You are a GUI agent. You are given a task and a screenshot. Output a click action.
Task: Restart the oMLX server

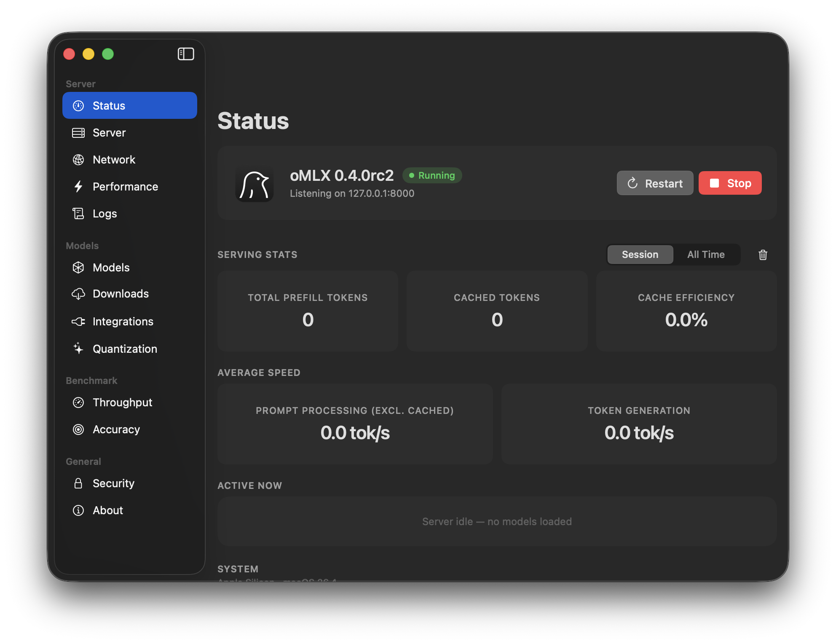point(655,183)
